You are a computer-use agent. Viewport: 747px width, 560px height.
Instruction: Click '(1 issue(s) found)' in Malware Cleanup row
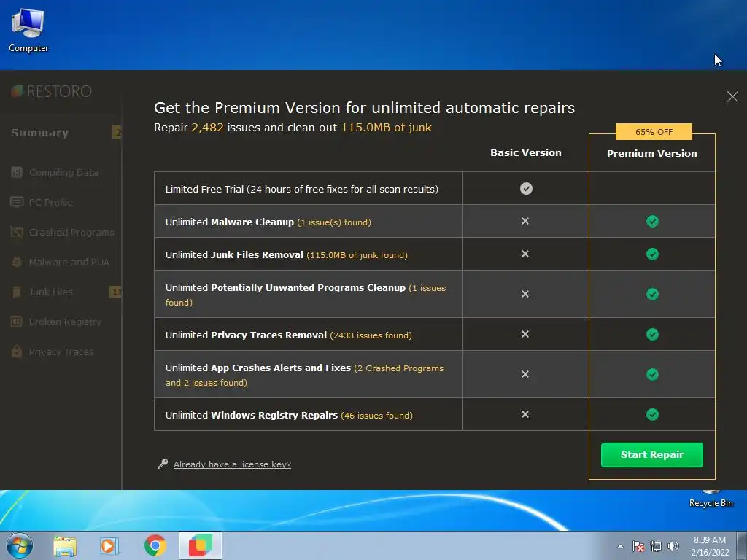(x=334, y=222)
